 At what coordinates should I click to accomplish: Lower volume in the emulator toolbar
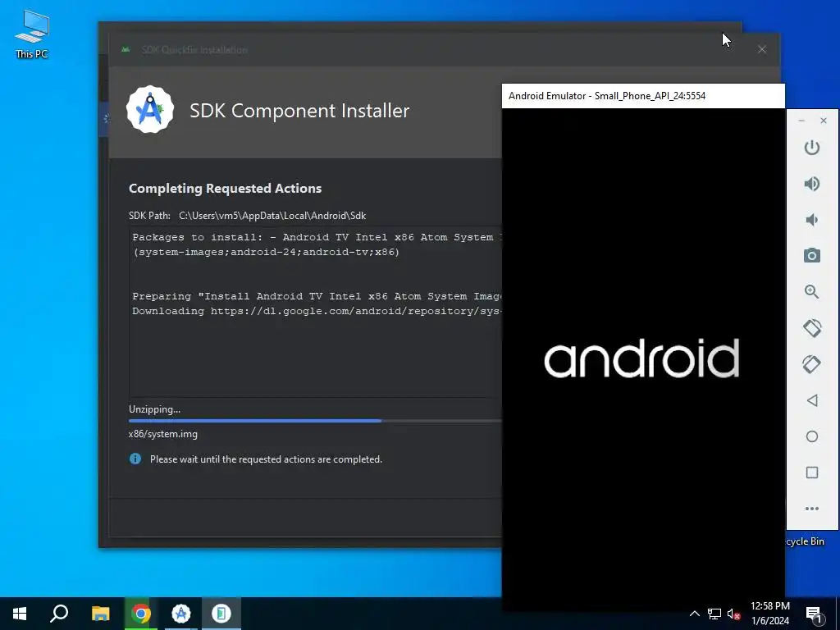(x=811, y=220)
